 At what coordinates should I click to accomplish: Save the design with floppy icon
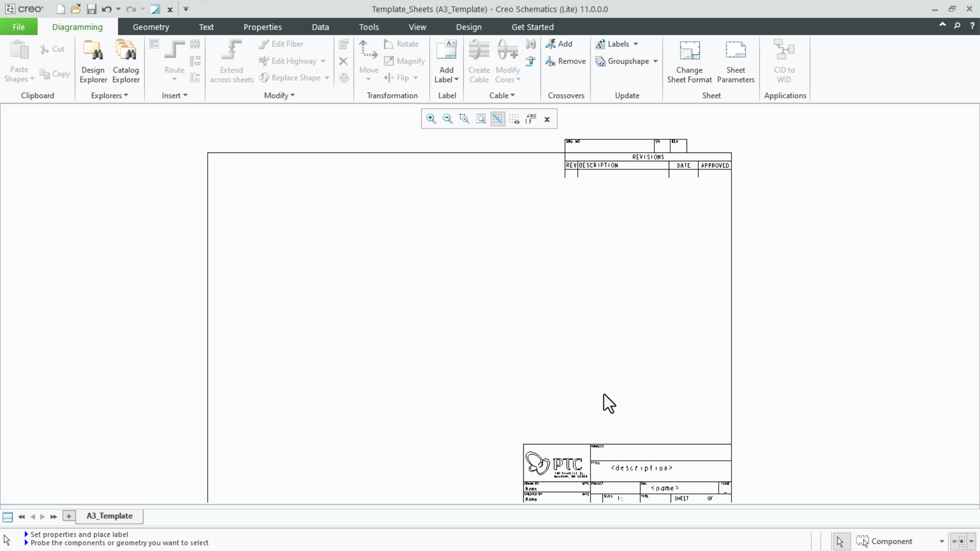click(91, 9)
